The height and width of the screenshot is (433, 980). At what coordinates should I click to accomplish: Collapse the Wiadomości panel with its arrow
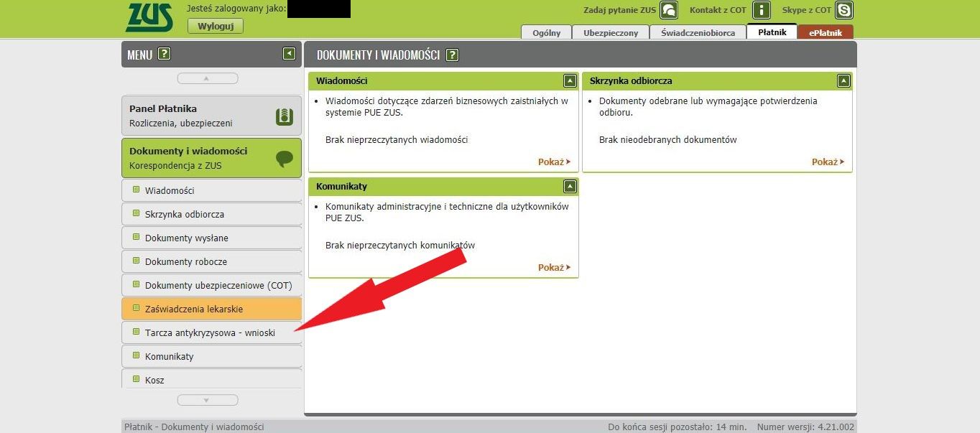570,80
